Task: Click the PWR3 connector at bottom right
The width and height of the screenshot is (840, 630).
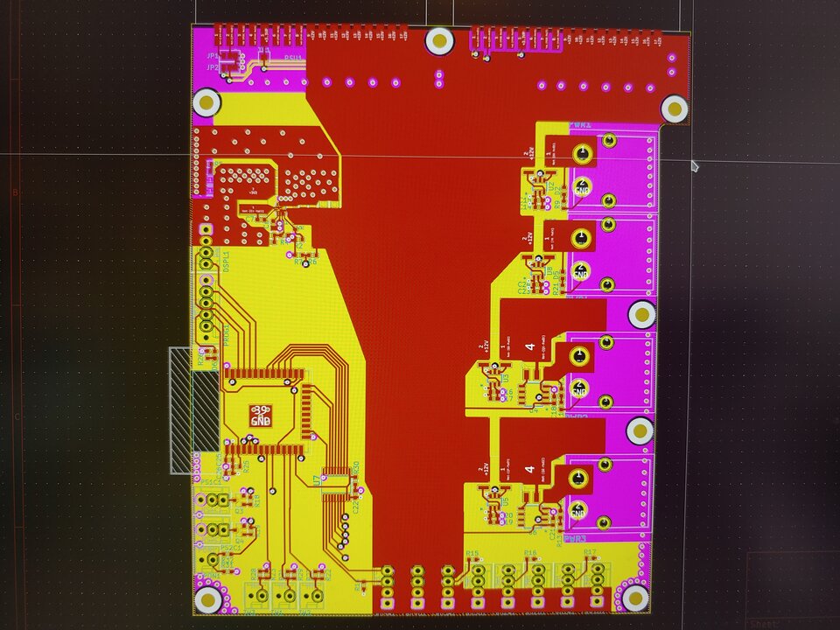Action: click(575, 538)
